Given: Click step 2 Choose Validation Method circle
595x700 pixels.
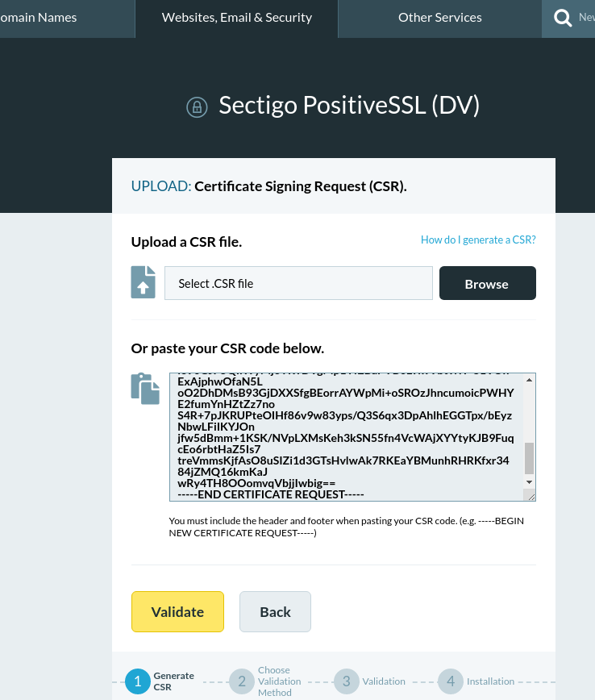Looking at the screenshot, I should pyautogui.click(x=242, y=681).
